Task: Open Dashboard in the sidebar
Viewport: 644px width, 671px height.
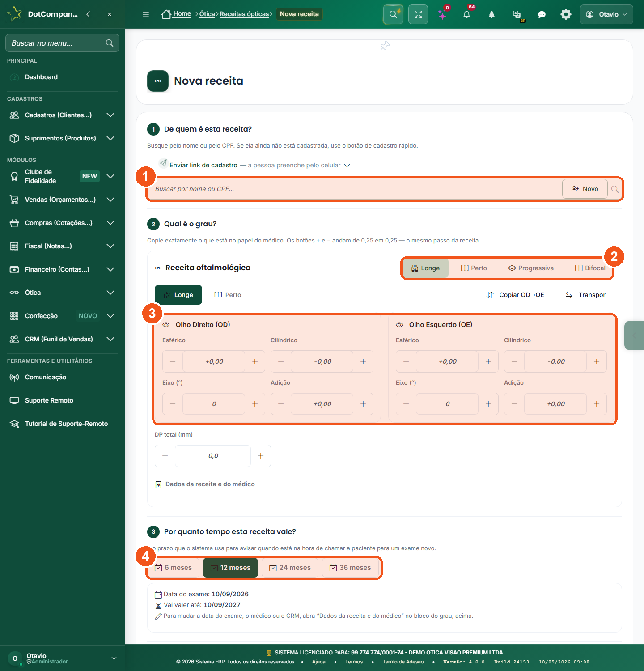Action: point(63,77)
